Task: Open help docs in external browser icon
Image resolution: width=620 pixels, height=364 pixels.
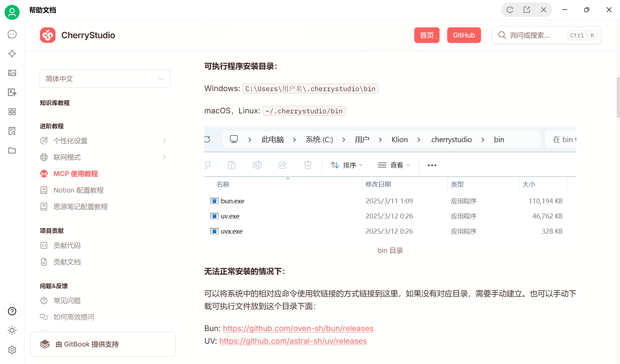Action: point(526,10)
